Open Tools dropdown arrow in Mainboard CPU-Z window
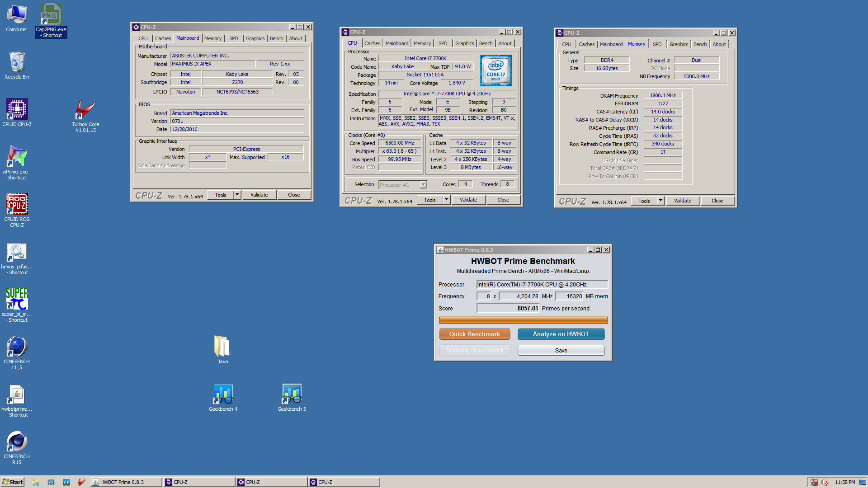Screen dimensions: 868x488 [237, 195]
